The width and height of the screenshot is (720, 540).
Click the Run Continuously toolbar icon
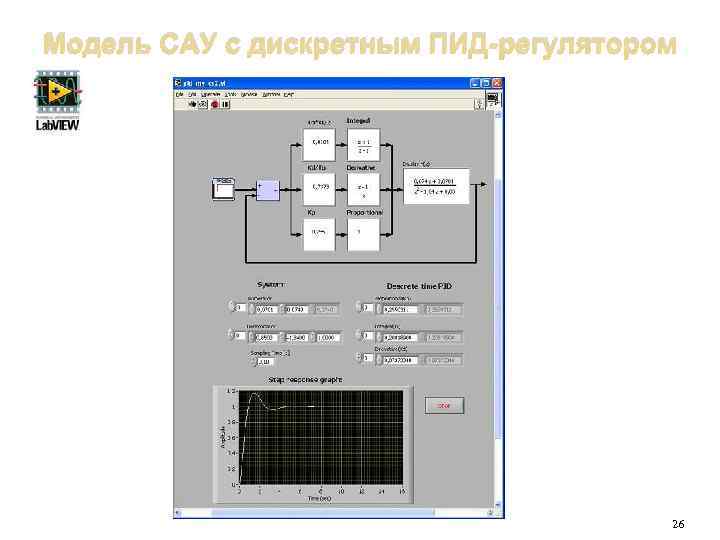coord(202,105)
